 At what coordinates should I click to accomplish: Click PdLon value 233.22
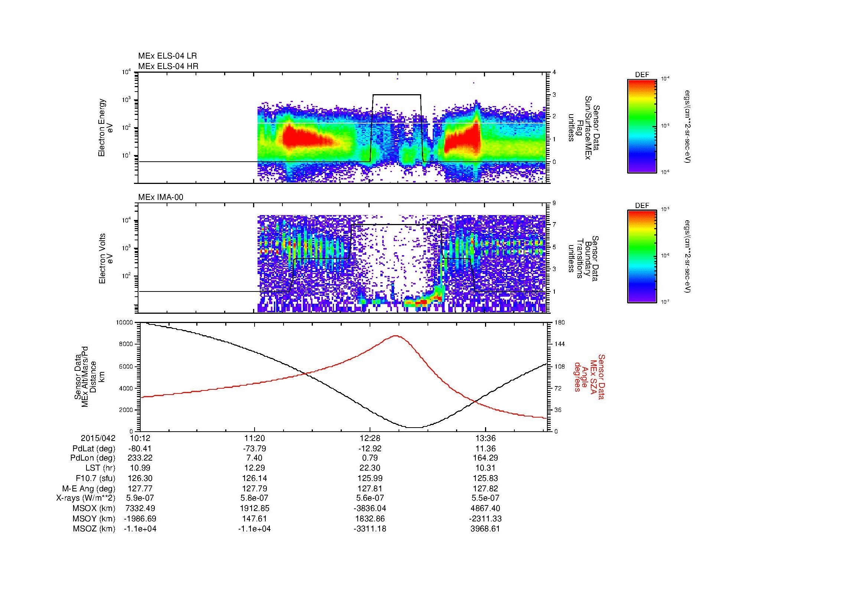[x=140, y=458]
